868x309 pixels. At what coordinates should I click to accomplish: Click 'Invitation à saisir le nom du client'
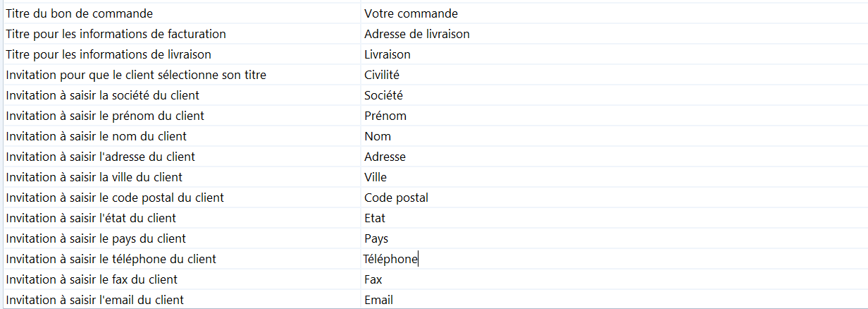click(x=96, y=136)
